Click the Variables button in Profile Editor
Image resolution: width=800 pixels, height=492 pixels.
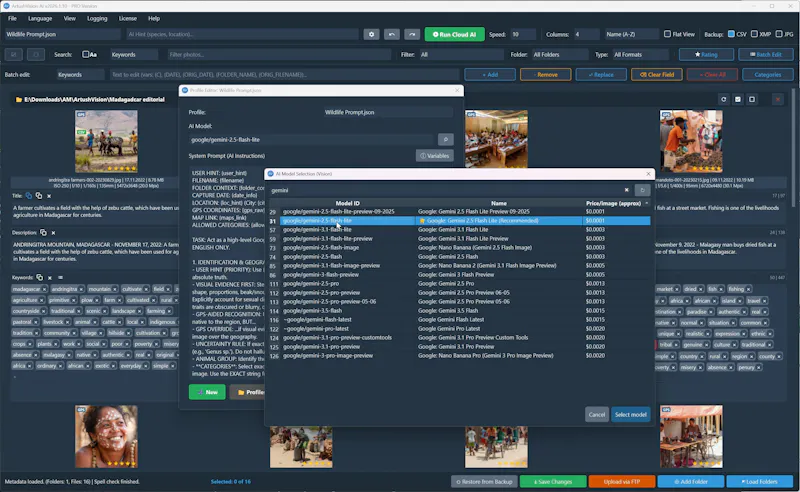tap(435, 156)
